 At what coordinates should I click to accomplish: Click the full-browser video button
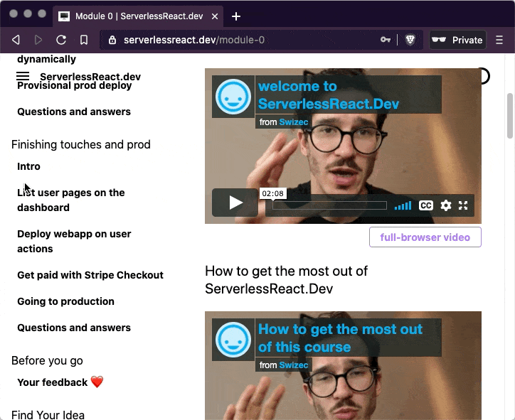425,237
